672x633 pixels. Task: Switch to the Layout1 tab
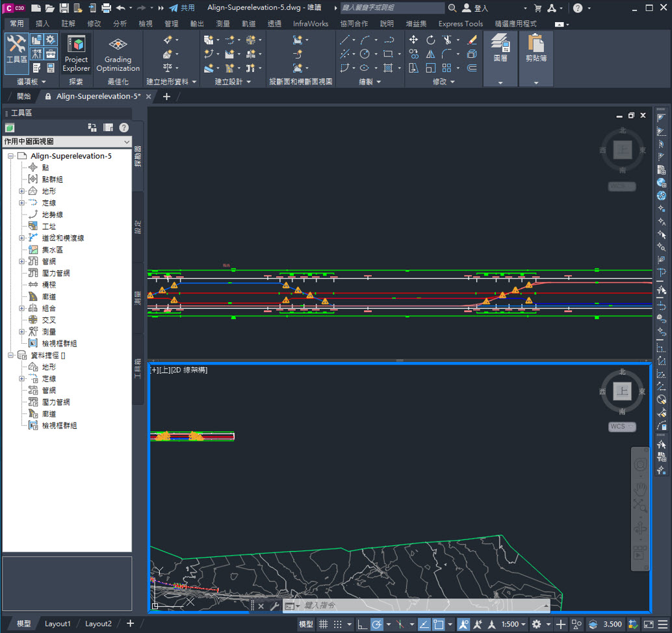tap(57, 623)
